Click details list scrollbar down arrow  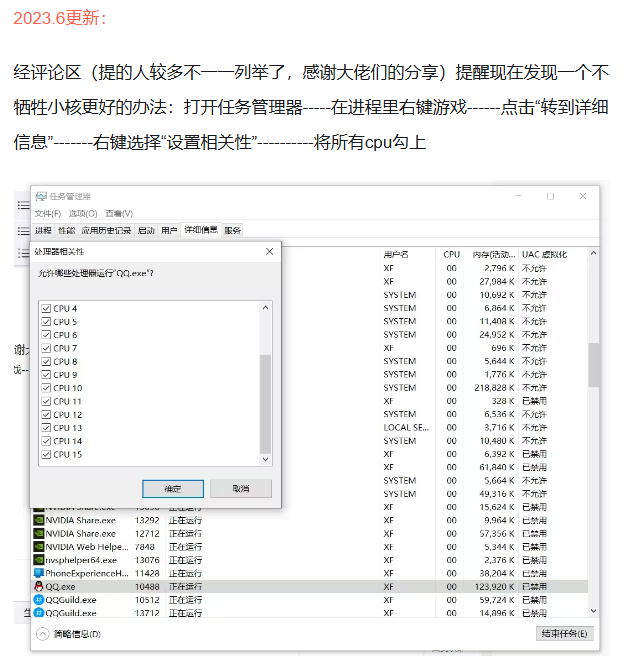point(593,611)
